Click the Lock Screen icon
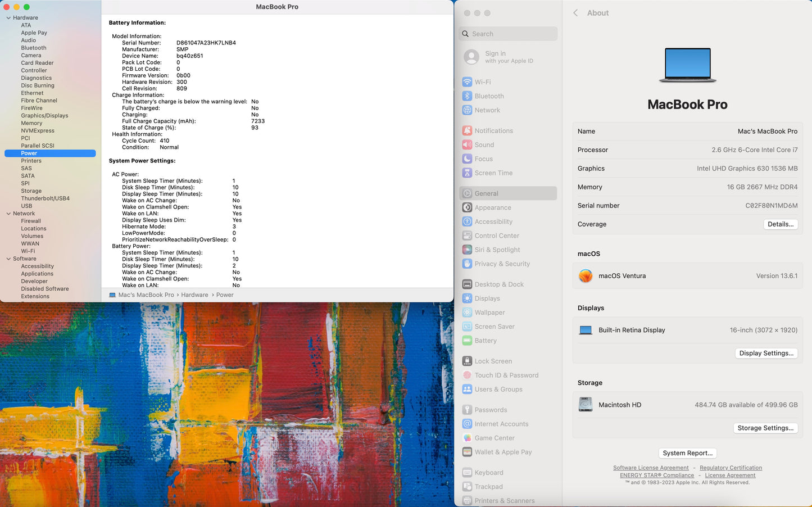812x507 pixels. click(x=467, y=361)
